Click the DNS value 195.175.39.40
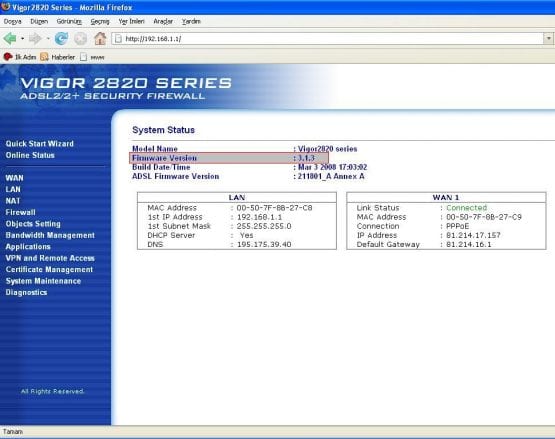This screenshot has height=439, width=555. coord(264,245)
